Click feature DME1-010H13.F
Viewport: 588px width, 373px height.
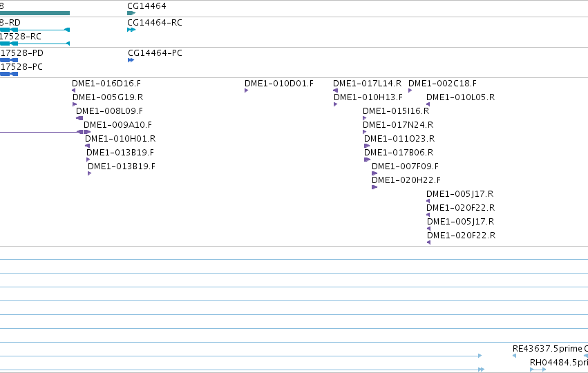368,97
